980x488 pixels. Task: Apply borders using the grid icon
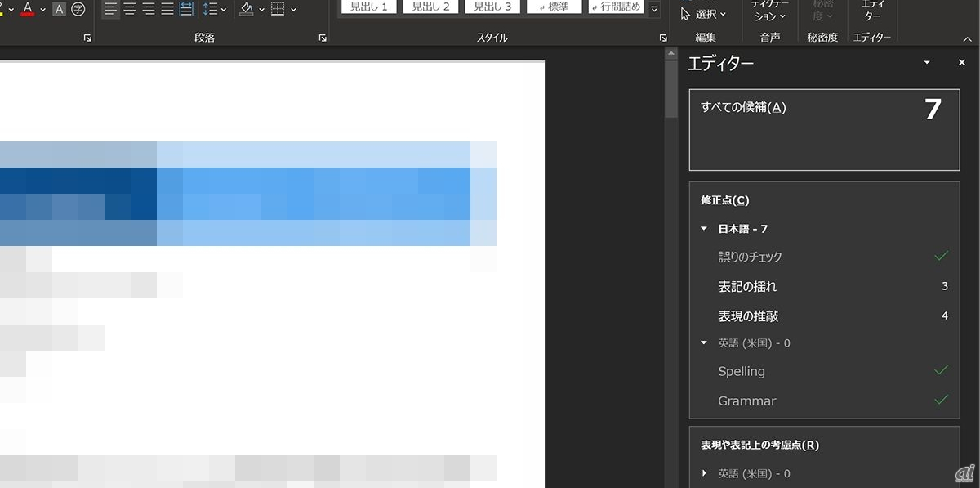click(x=278, y=9)
